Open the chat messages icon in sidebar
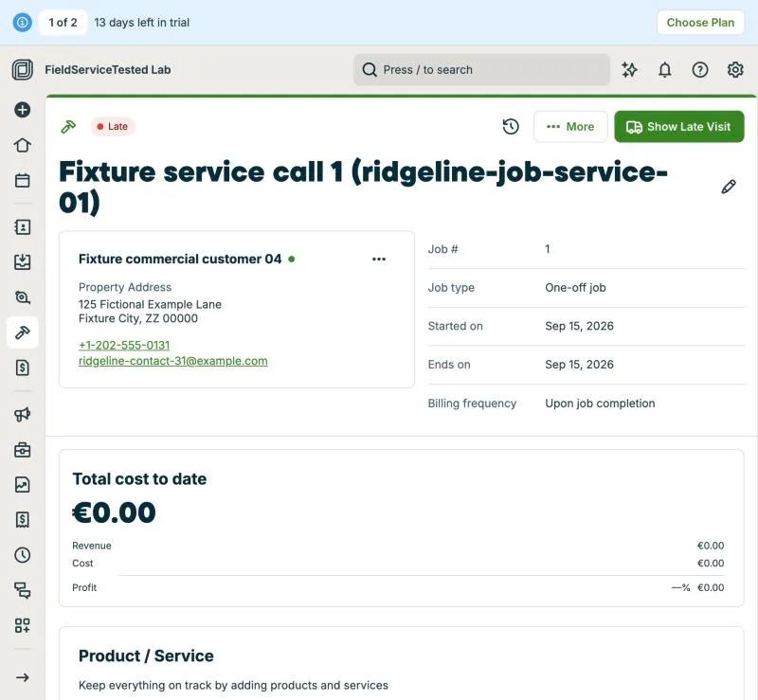Screen dimensions: 758x700 (22, 590)
